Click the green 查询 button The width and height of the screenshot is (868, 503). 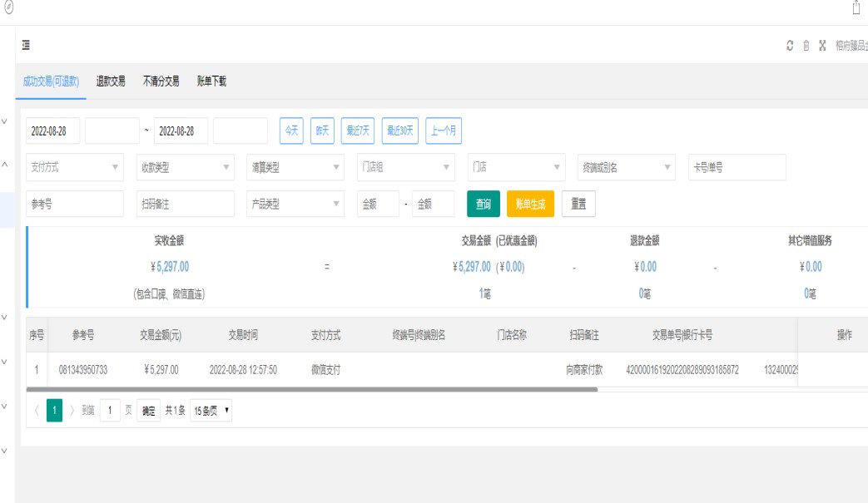[483, 204]
